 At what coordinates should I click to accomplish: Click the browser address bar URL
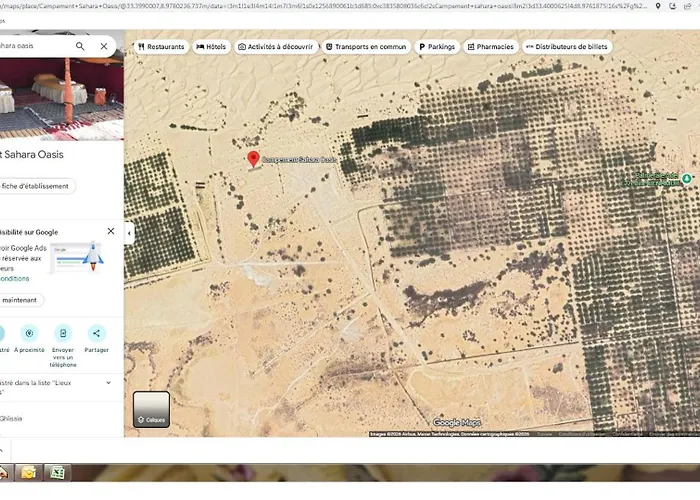[x=324, y=6]
